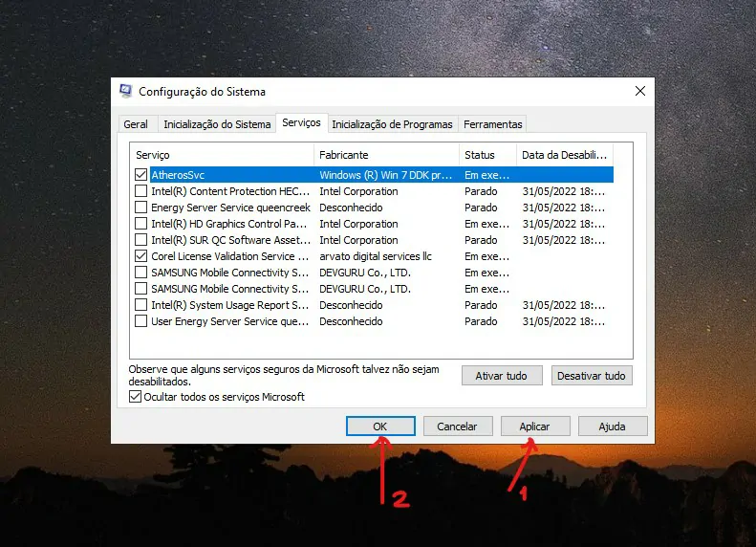Select Intel(R) HD Graphics Control Pa... row text
Image resolution: width=756 pixels, height=547 pixels.
pyautogui.click(x=229, y=224)
